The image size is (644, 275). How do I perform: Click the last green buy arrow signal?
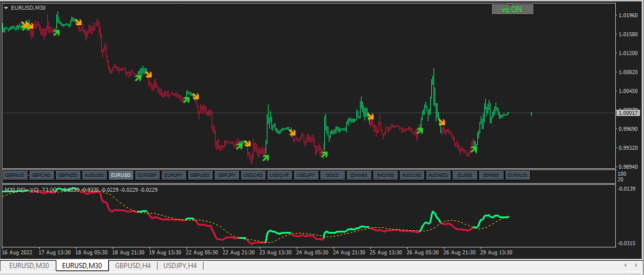(x=474, y=149)
